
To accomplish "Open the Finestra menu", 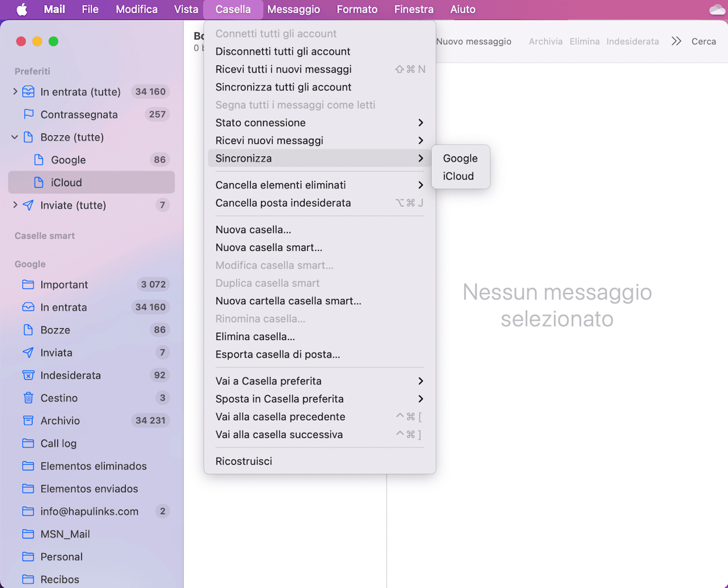I will [414, 10].
